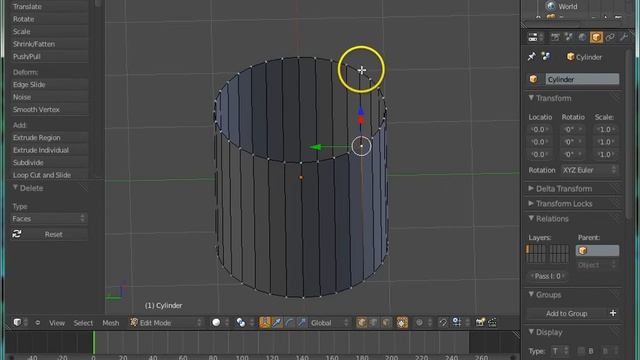The height and width of the screenshot is (360, 640).
Task: Click the Shrink/Fatten button
Action: 49,44
